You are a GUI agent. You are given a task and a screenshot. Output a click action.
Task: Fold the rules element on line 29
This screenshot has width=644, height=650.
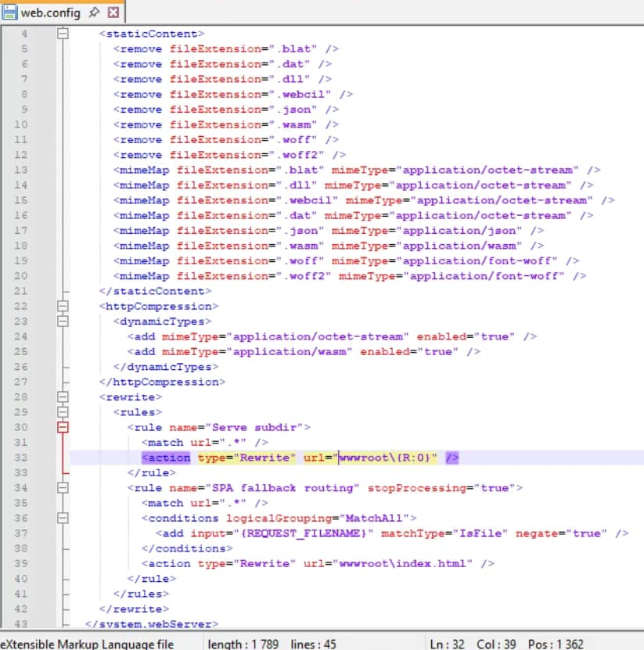[x=63, y=411]
